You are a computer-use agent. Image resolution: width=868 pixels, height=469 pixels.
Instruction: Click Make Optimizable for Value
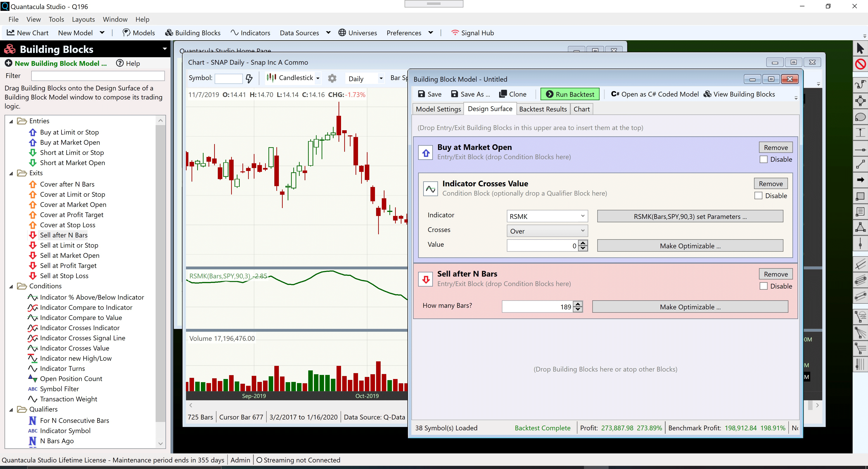[x=690, y=246]
